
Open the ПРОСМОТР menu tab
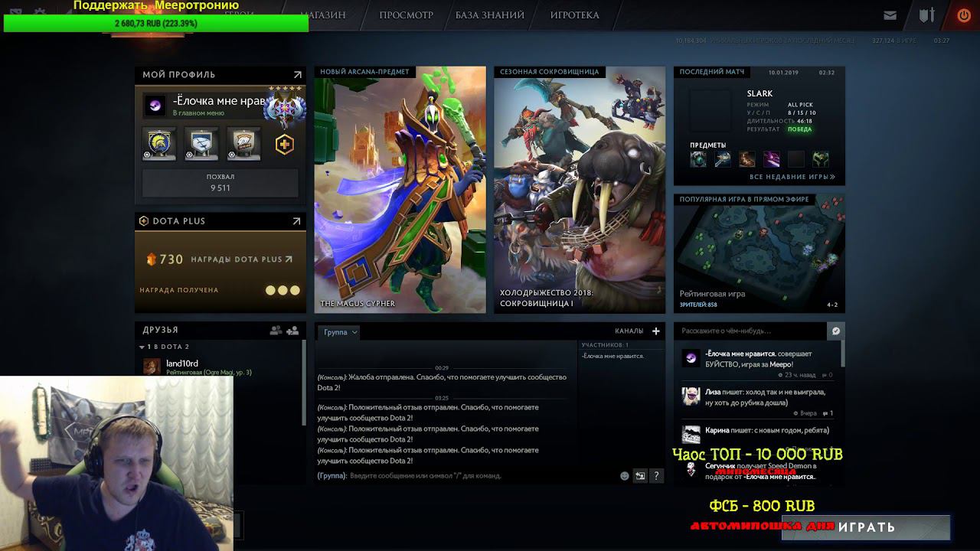(x=406, y=15)
